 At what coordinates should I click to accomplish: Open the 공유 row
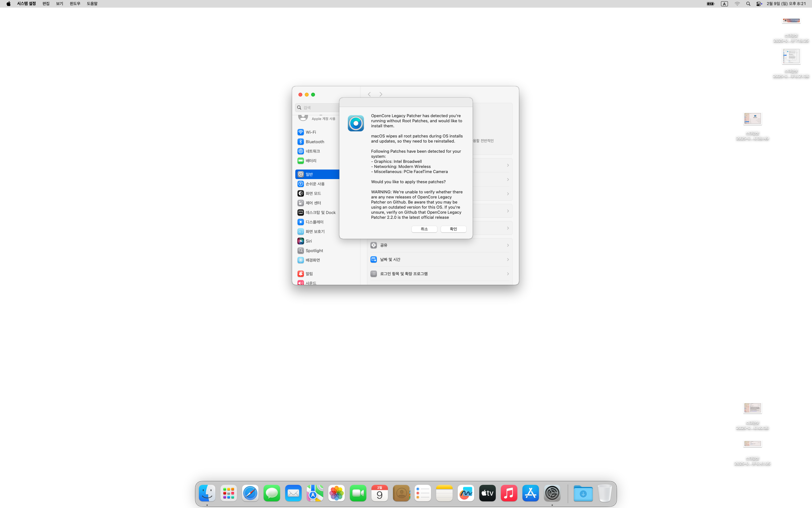[x=440, y=245]
